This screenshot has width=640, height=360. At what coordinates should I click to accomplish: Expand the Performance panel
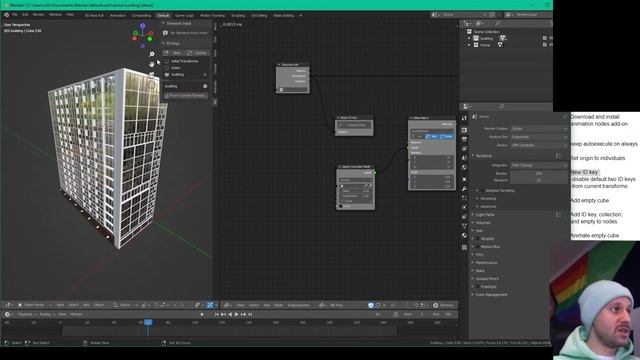click(473, 262)
